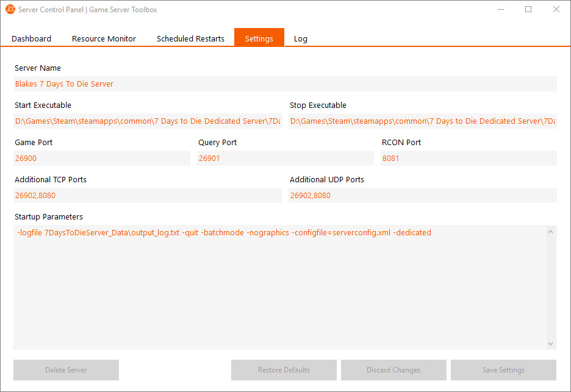Click the Game Server Toolbox app icon
Image resolution: width=571 pixels, height=392 pixels.
10,10
